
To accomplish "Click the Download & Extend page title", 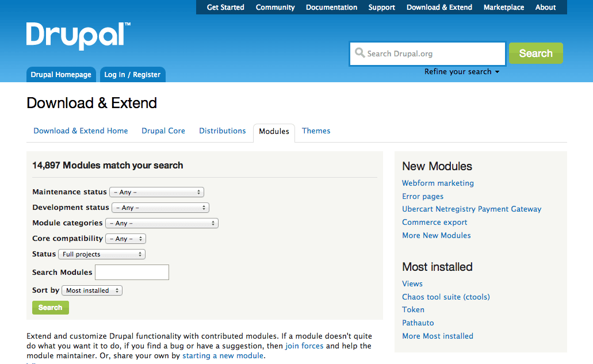I will pyautogui.click(x=91, y=103).
